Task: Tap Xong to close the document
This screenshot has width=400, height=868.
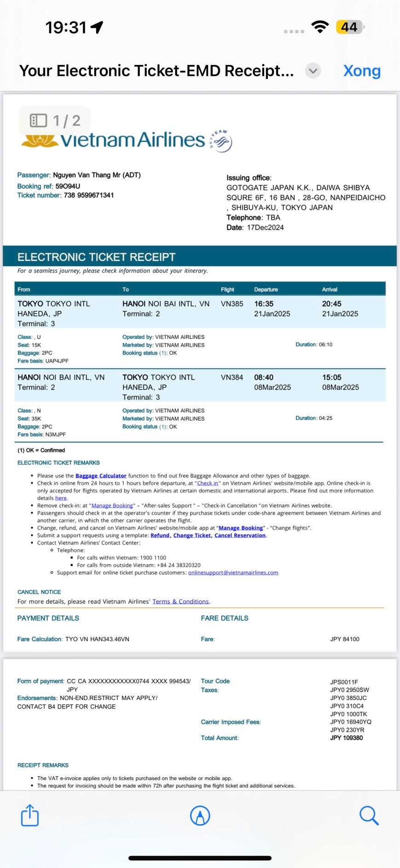Action: pyautogui.click(x=362, y=70)
